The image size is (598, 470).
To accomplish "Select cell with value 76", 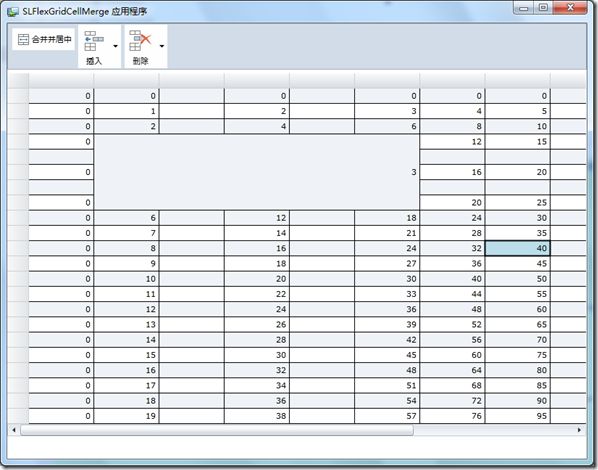I will click(452, 416).
